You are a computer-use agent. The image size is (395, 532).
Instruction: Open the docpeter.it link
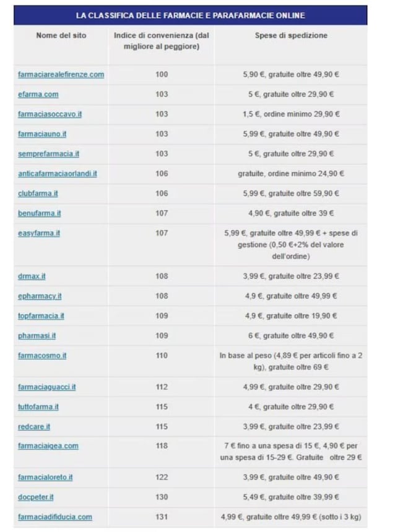36,497
